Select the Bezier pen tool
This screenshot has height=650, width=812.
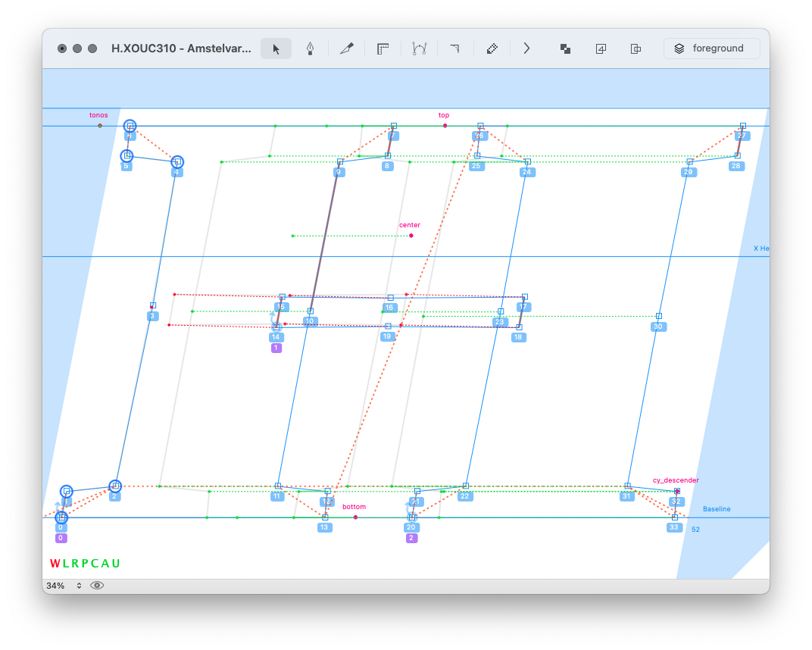311,48
